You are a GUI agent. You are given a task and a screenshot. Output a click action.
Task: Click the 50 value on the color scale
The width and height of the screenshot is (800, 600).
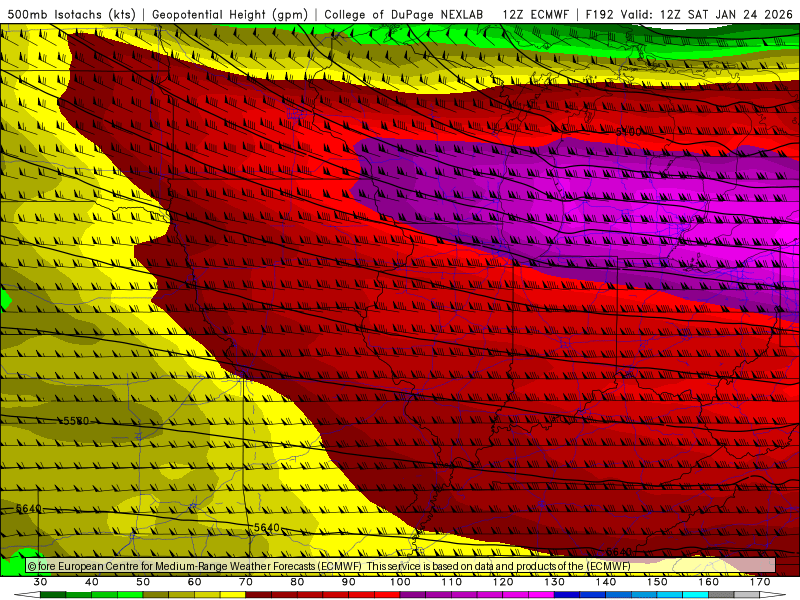[143, 582]
